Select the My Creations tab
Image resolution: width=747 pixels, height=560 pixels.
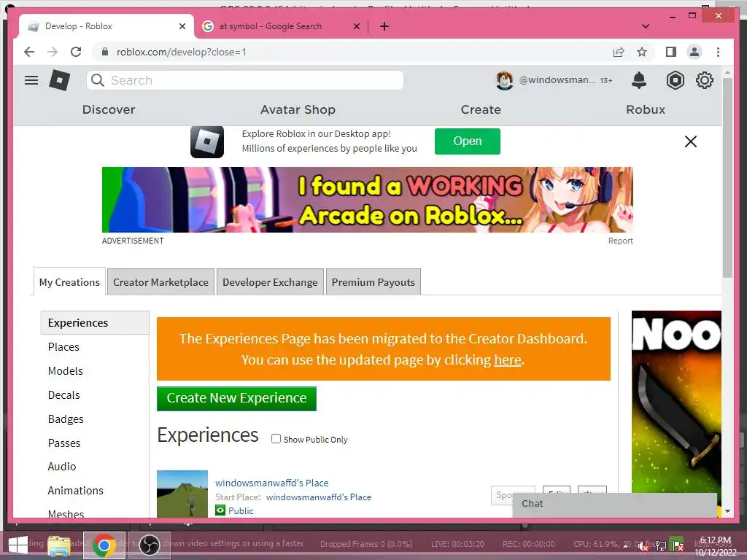69,282
